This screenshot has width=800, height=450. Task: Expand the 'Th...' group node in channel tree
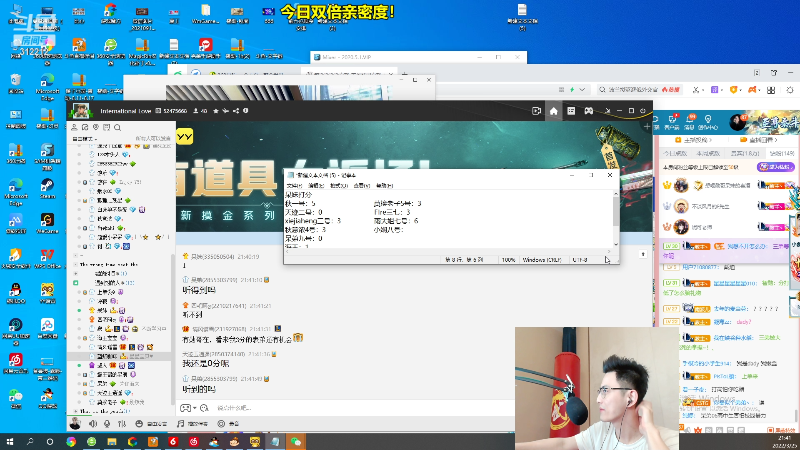(x=76, y=265)
